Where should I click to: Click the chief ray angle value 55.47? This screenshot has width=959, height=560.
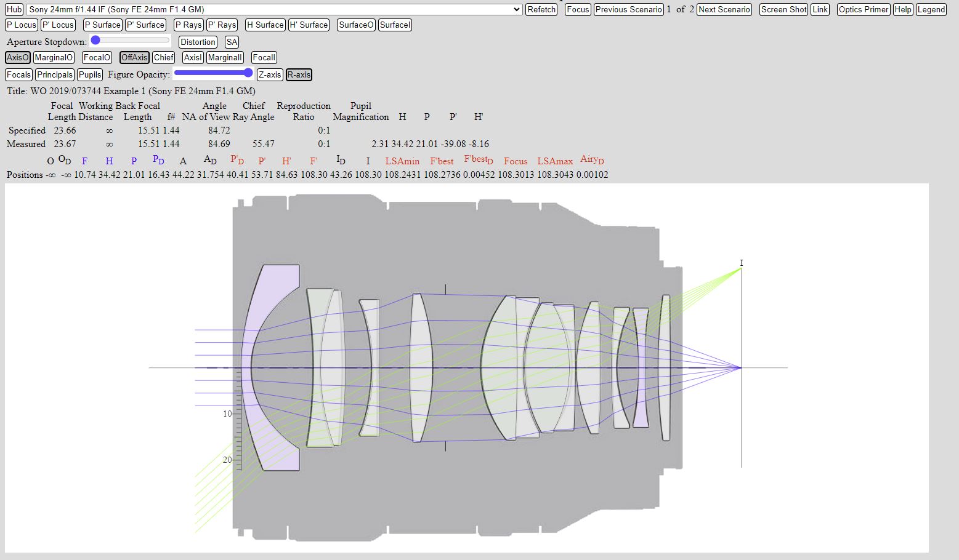263,144
